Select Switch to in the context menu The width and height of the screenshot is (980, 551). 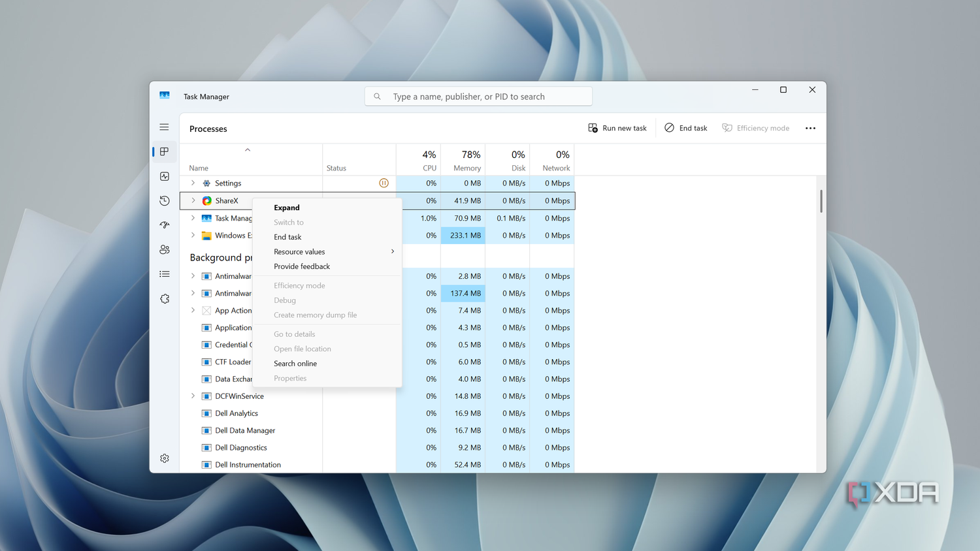pos(327,223)
